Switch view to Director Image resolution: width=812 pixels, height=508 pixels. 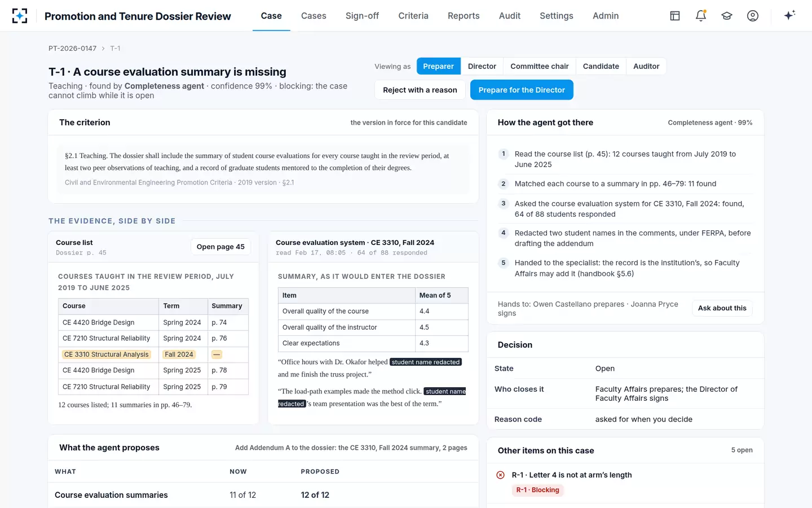(x=482, y=66)
